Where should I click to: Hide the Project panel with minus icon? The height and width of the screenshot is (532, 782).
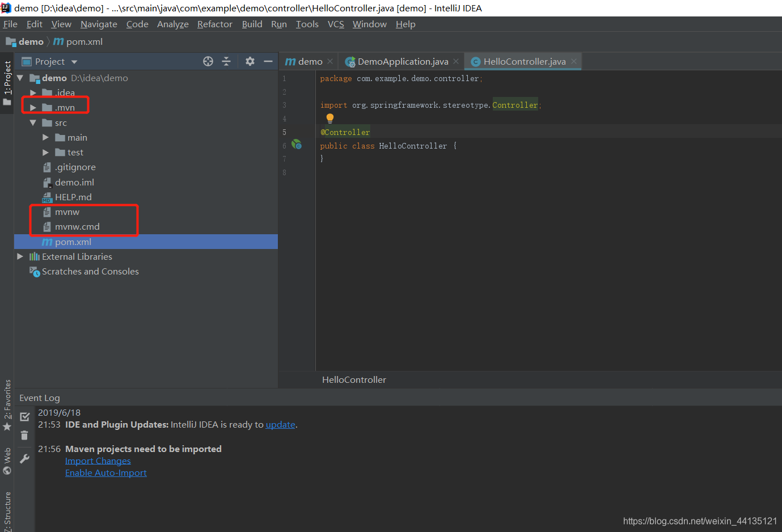[268, 61]
